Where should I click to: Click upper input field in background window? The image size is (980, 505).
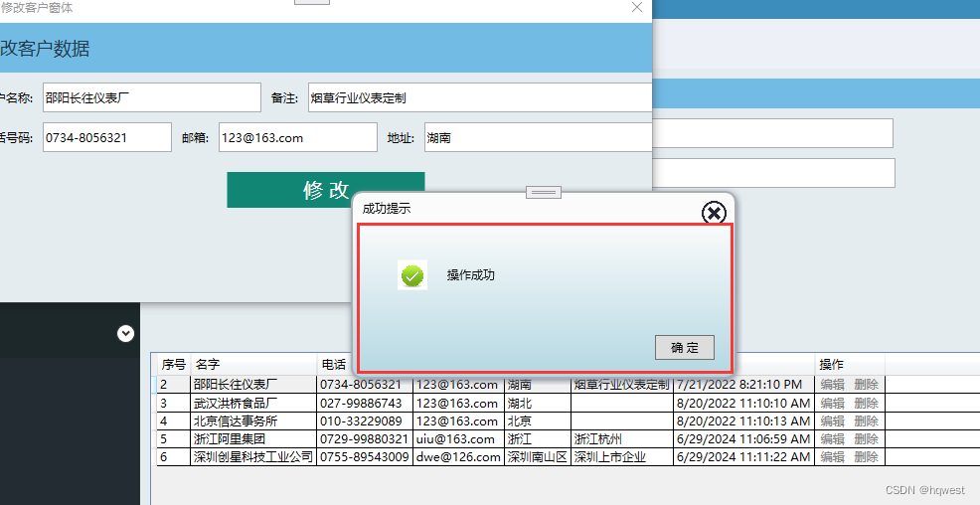pyautogui.click(x=772, y=133)
